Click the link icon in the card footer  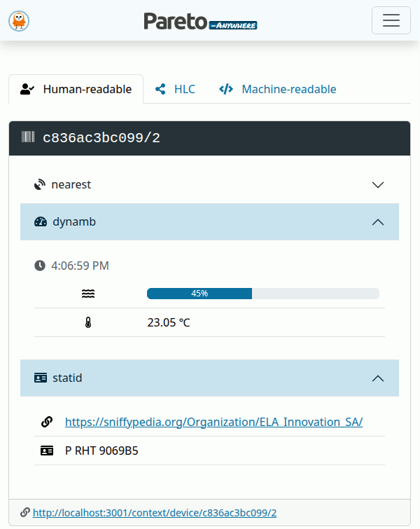point(25,512)
